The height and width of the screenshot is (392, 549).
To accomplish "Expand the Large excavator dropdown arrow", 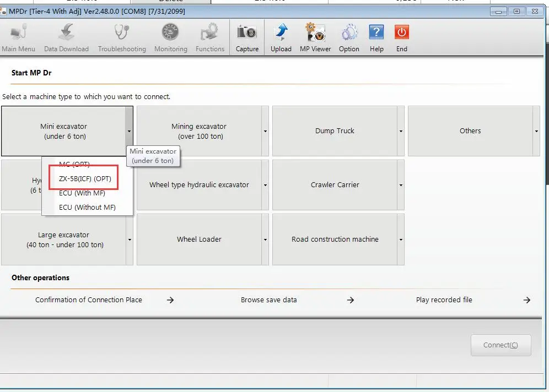I will click(129, 239).
